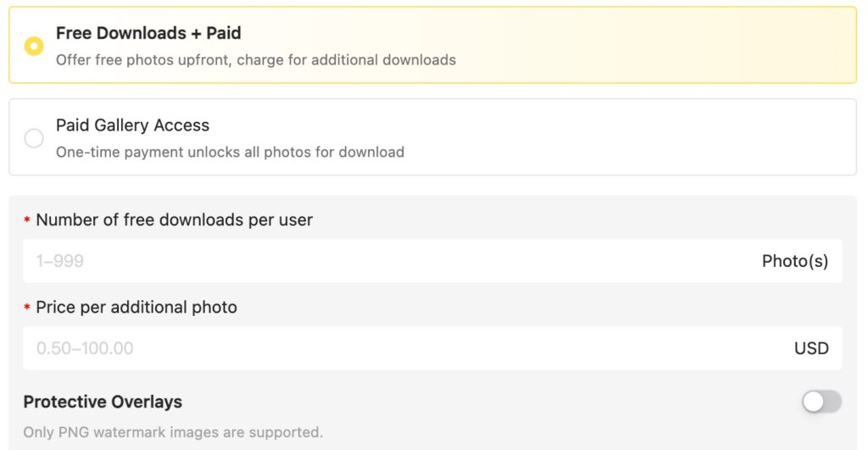Click the PNG watermark support note
Image resolution: width=868 pixels, height=450 pixels.
pos(173,432)
